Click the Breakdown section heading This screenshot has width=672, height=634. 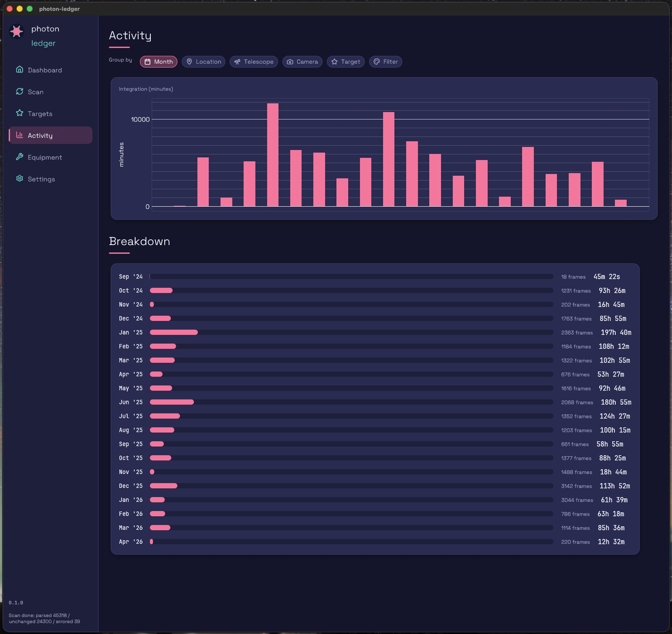[x=139, y=241]
